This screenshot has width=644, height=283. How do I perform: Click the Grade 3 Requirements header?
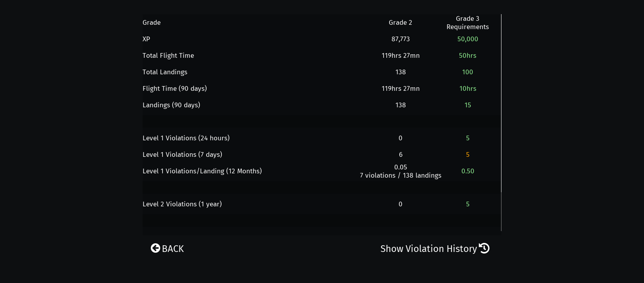click(468, 23)
